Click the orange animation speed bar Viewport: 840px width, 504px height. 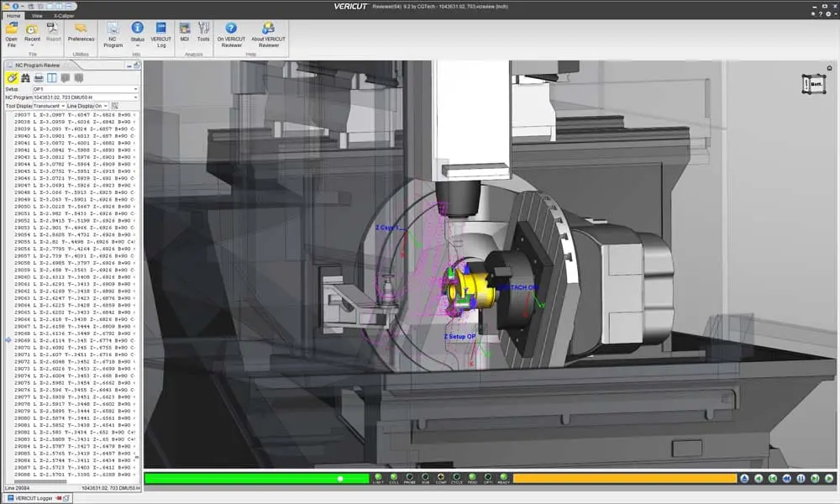[625, 478]
